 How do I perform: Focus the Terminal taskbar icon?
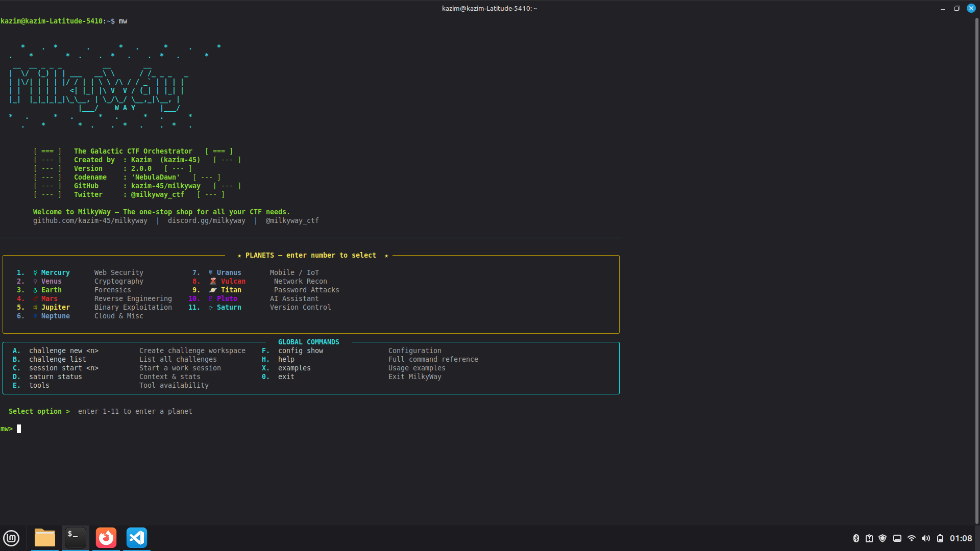76,538
